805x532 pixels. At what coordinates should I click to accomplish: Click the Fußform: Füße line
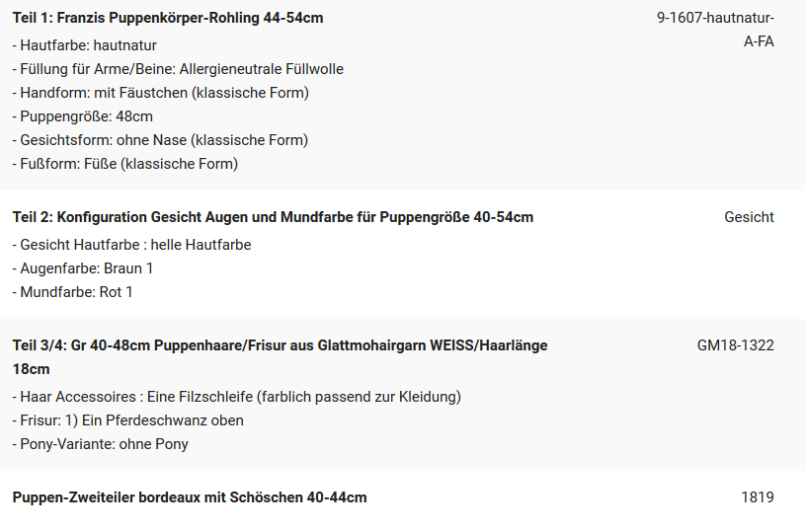125,164
